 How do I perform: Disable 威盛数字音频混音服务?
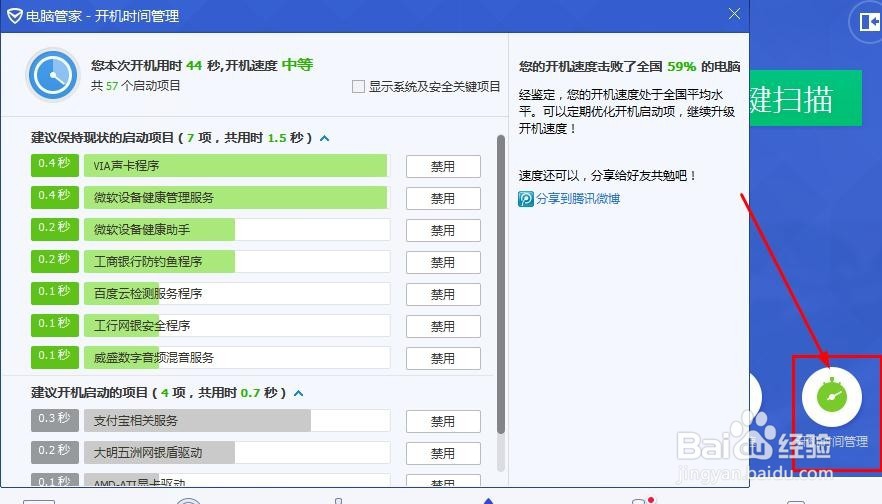(443, 359)
